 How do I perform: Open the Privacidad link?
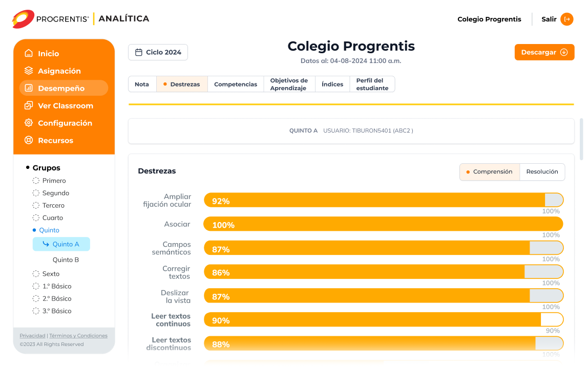(x=32, y=335)
